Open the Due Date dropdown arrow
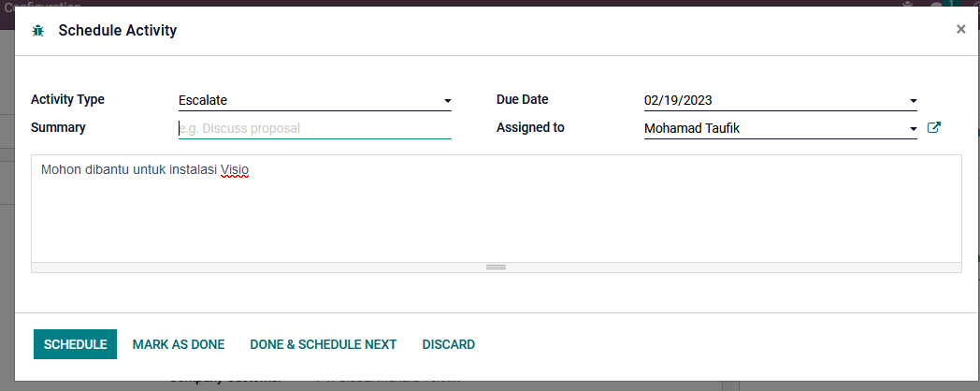 (913, 101)
